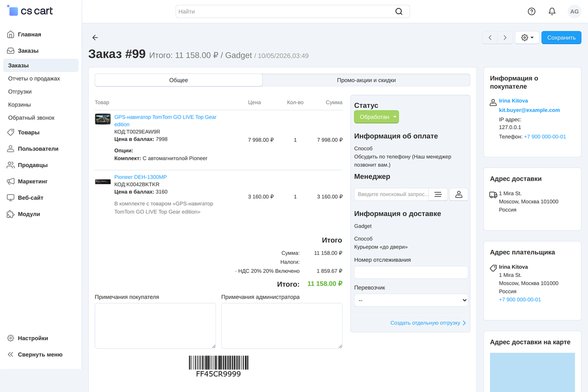Open Обратный звонок submenu item

[31, 118]
